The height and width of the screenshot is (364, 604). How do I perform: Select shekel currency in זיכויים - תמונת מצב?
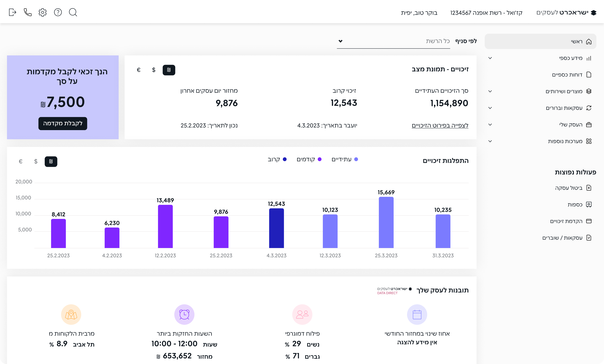(169, 70)
